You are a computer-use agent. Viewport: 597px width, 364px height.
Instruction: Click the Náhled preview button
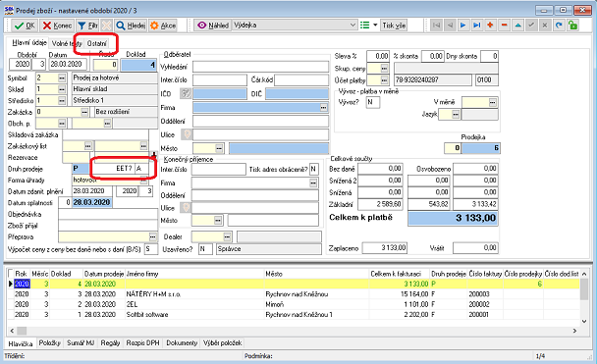click(x=213, y=26)
